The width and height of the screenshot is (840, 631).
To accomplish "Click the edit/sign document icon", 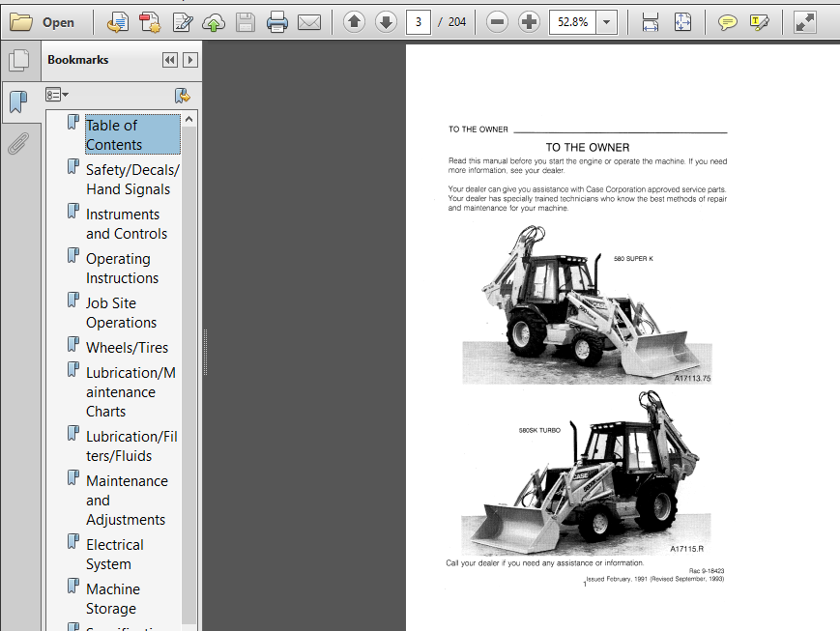I will click(x=182, y=22).
